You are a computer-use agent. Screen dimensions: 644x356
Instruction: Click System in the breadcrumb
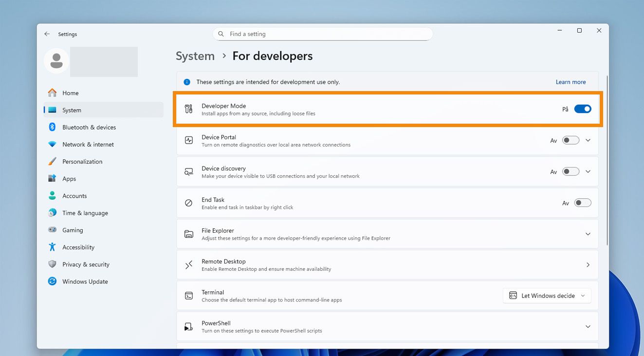pos(195,56)
